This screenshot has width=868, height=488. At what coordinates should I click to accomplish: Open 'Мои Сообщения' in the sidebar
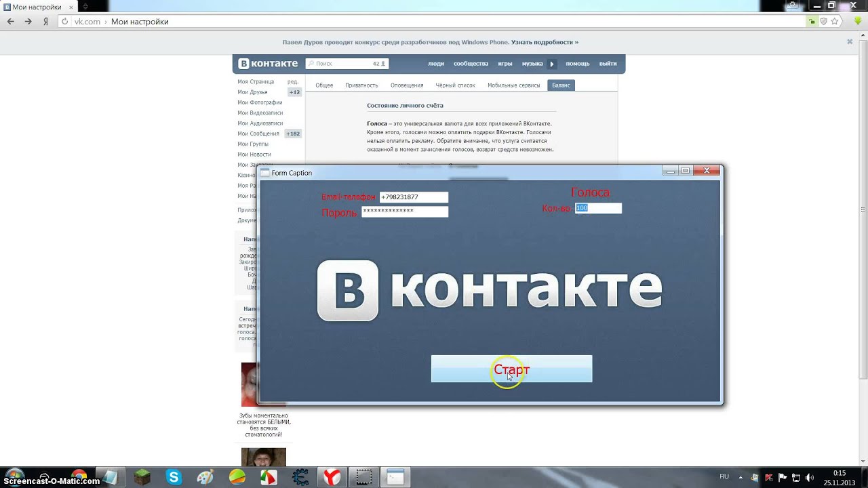point(258,134)
